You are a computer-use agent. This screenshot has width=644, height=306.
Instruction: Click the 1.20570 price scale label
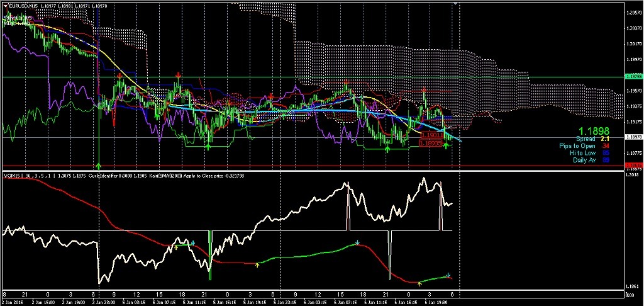click(633, 13)
